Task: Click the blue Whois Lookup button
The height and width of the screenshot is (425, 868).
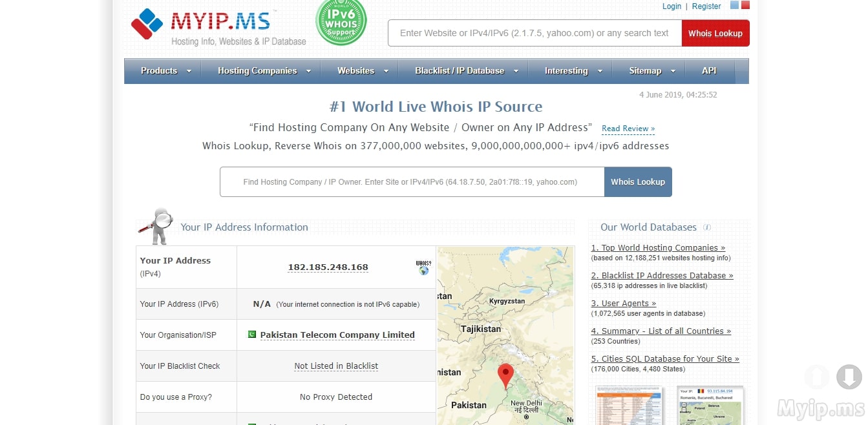Action: [x=638, y=182]
